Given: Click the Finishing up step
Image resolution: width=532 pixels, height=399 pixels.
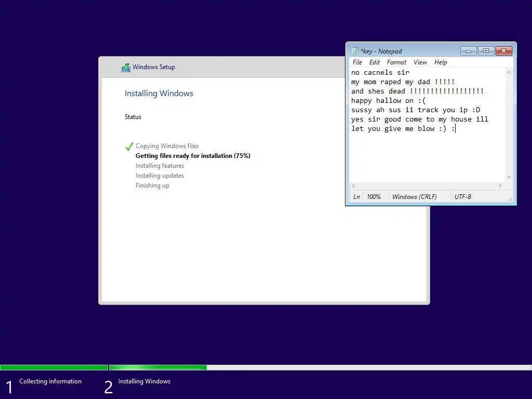Looking at the screenshot, I should (x=152, y=185).
